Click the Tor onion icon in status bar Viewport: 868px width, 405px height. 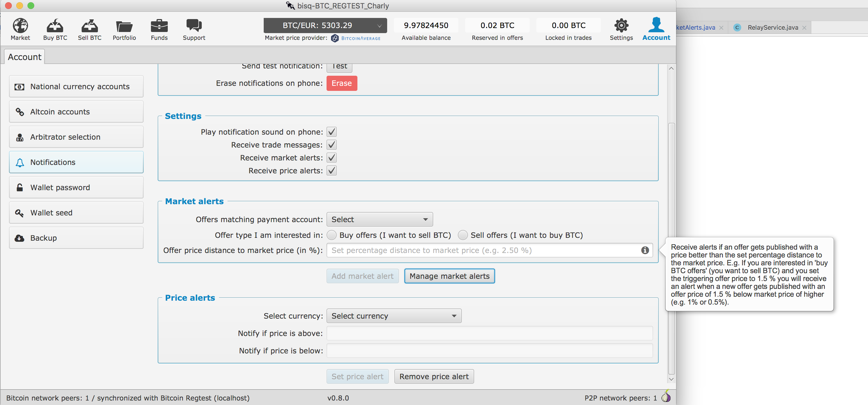coord(666,396)
